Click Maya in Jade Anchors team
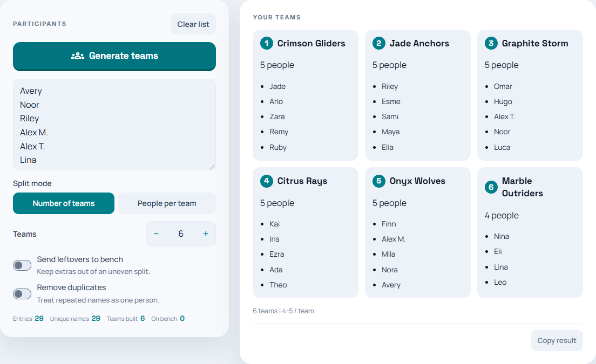This screenshot has height=364, width=596. [390, 132]
